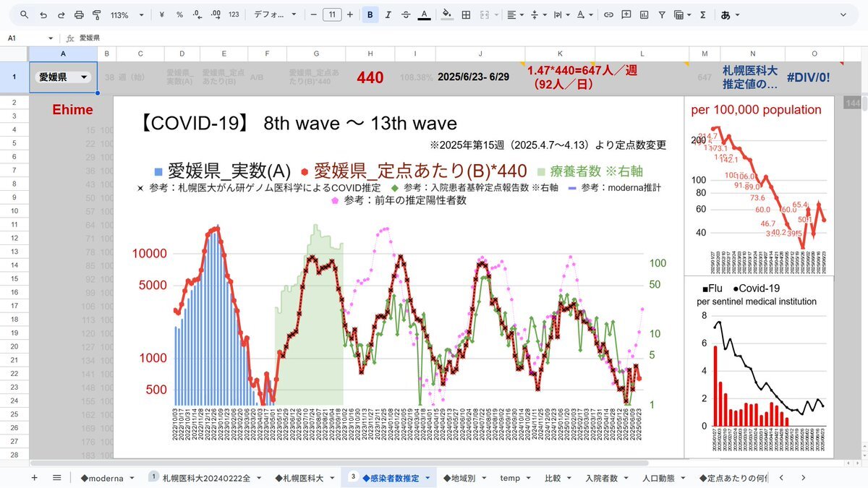
Task: Add a new sheet
Action: click(34, 478)
